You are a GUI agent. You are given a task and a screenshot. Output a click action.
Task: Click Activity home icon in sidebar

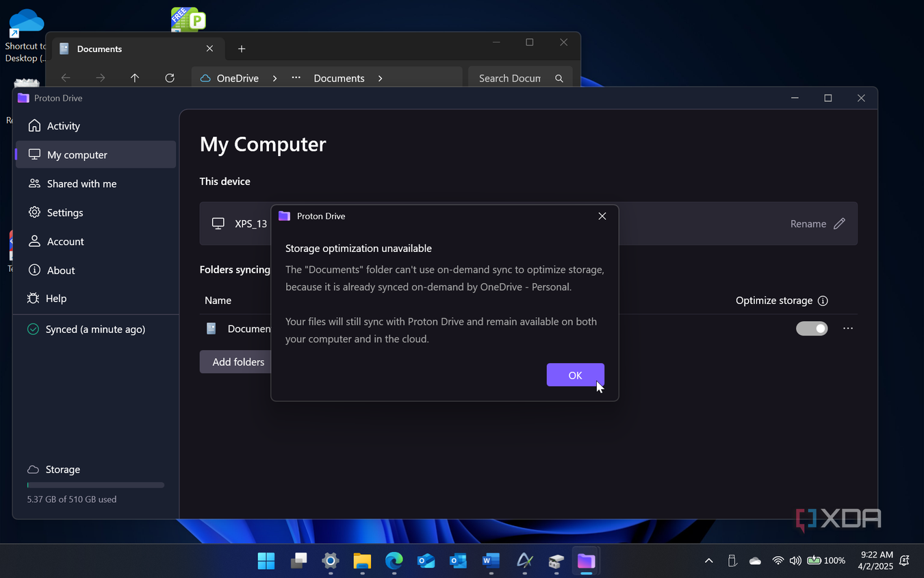click(x=34, y=126)
